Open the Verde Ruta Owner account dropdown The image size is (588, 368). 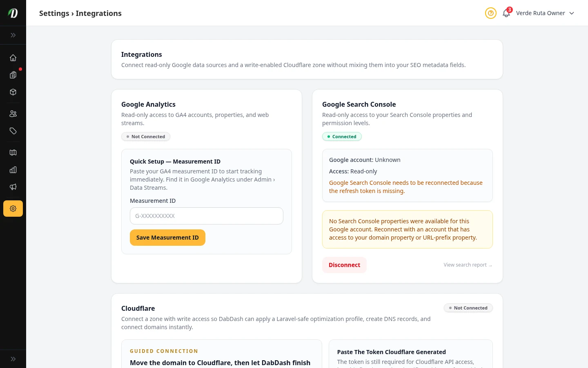[545, 13]
